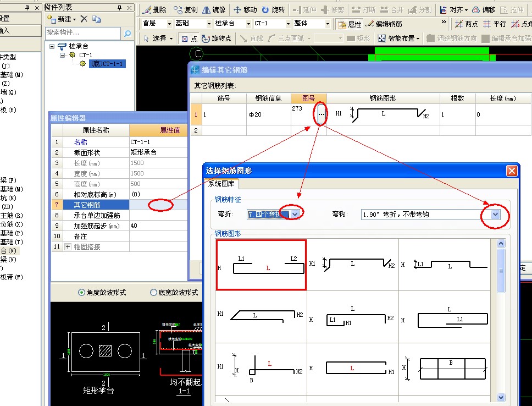The width and height of the screenshot is (532, 406).
Task: Expand the 锚固搭接 property row
Action: tap(68, 246)
